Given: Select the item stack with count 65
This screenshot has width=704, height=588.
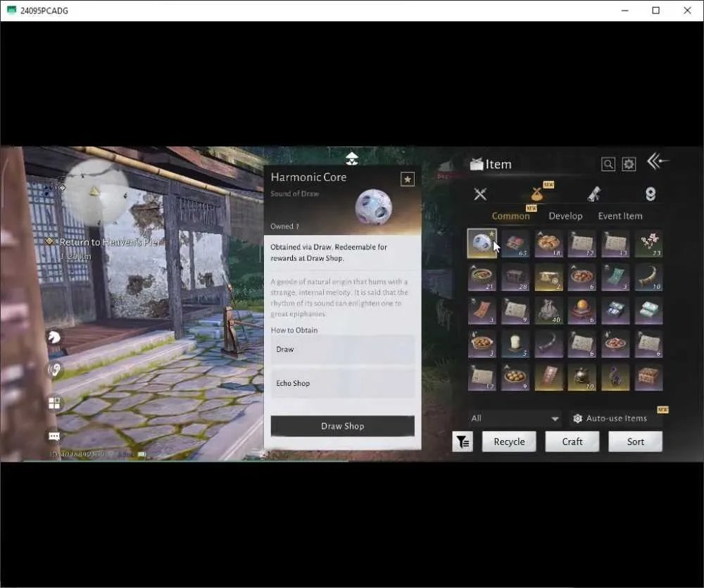Looking at the screenshot, I should point(515,244).
